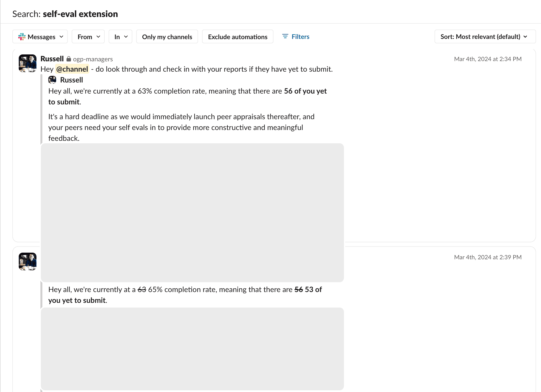Click the filter funnel icon beside Filters
Image resolution: width=541 pixels, height=392 pixels.
285,36
